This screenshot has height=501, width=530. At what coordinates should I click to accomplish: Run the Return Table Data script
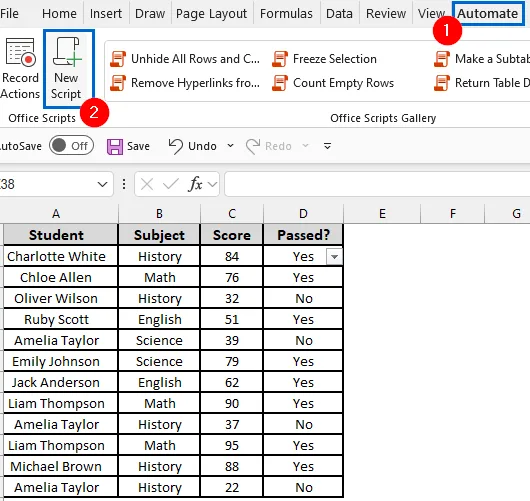(x=482, y=83)
